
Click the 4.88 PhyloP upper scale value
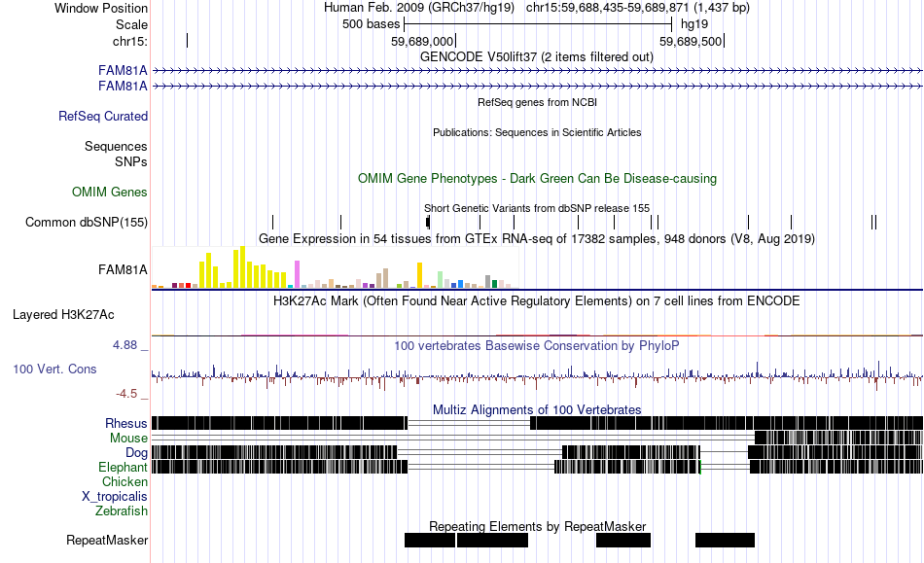pos(124,345)
